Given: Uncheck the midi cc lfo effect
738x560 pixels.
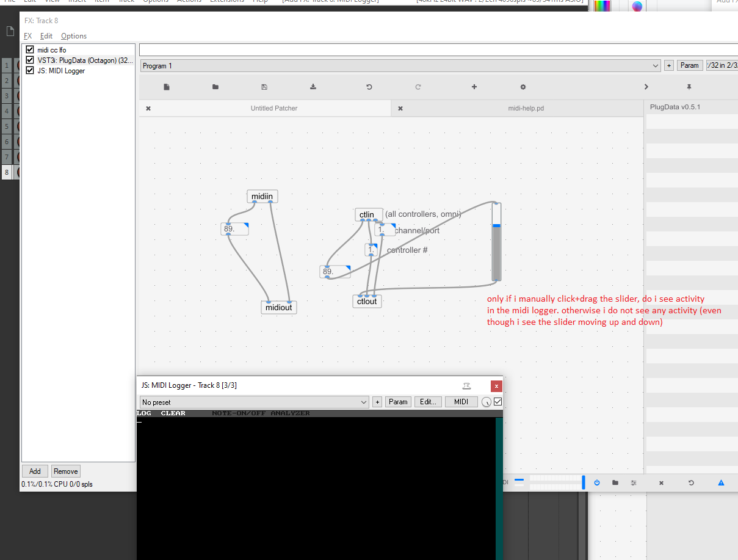Looking at the screenshot, I should [29, 49].
